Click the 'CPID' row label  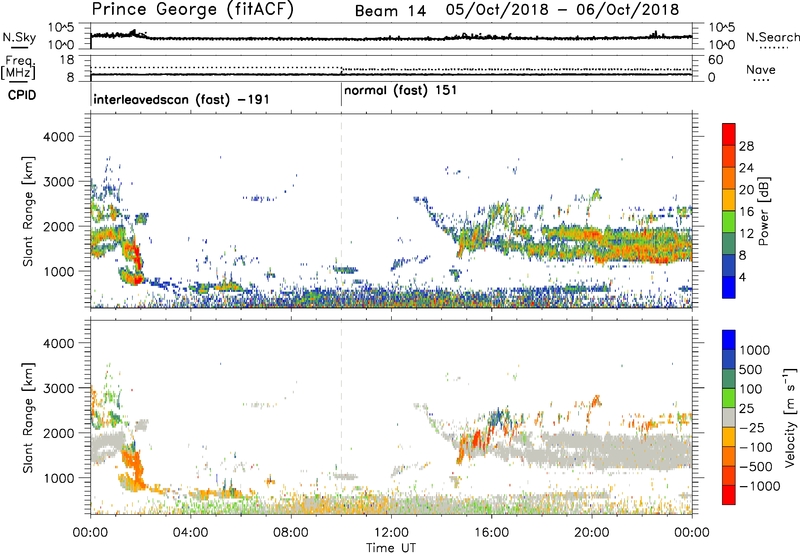click(x=22, y=95)
